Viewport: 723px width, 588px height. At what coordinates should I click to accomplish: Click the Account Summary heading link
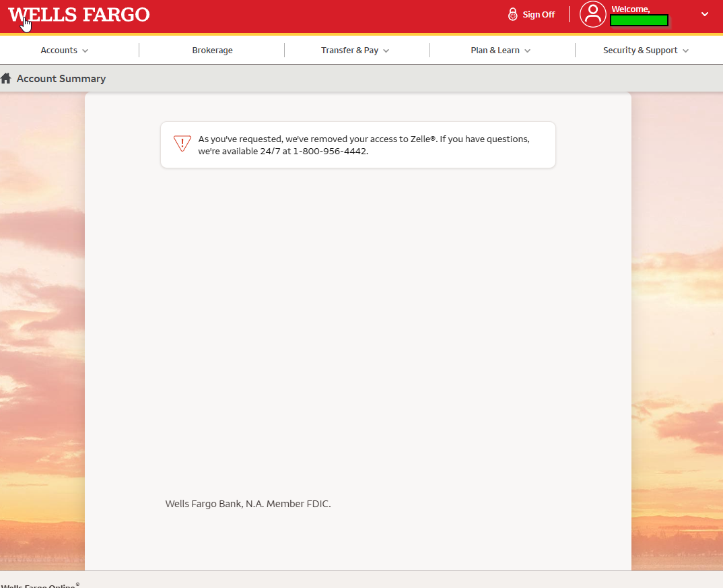(61, 79)
